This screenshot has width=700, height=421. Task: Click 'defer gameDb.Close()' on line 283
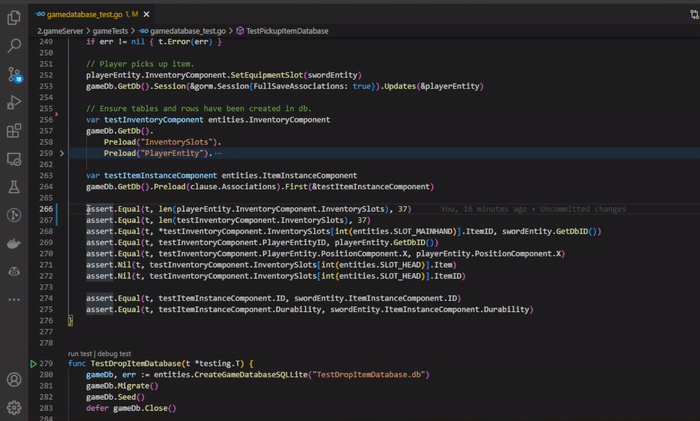coord(131,408)
